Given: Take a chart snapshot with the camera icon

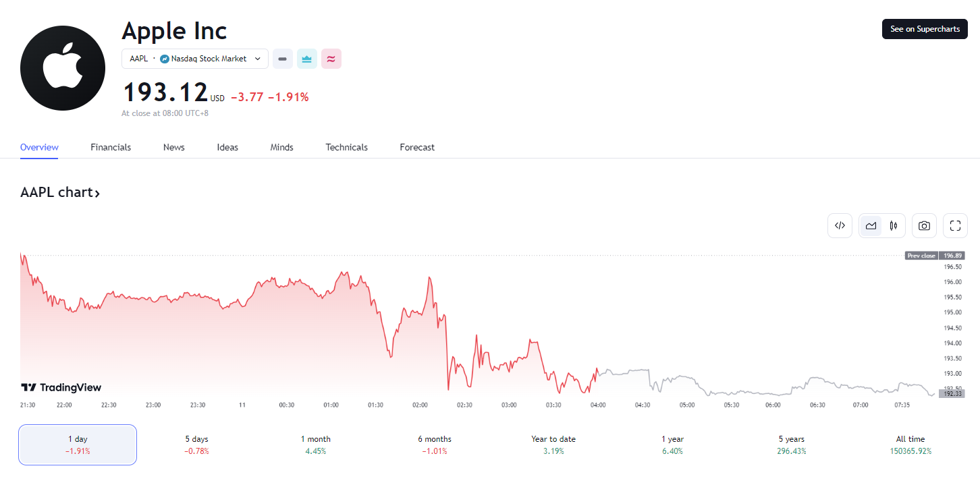Looking at the screenshot, I should click(x=924, y=226).
